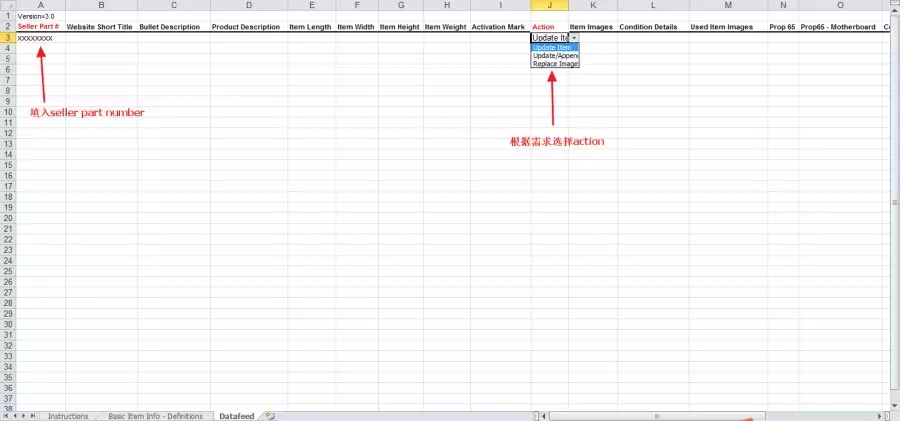Select column H by its header
Viewport: 900px width, 421px height.
447,5
